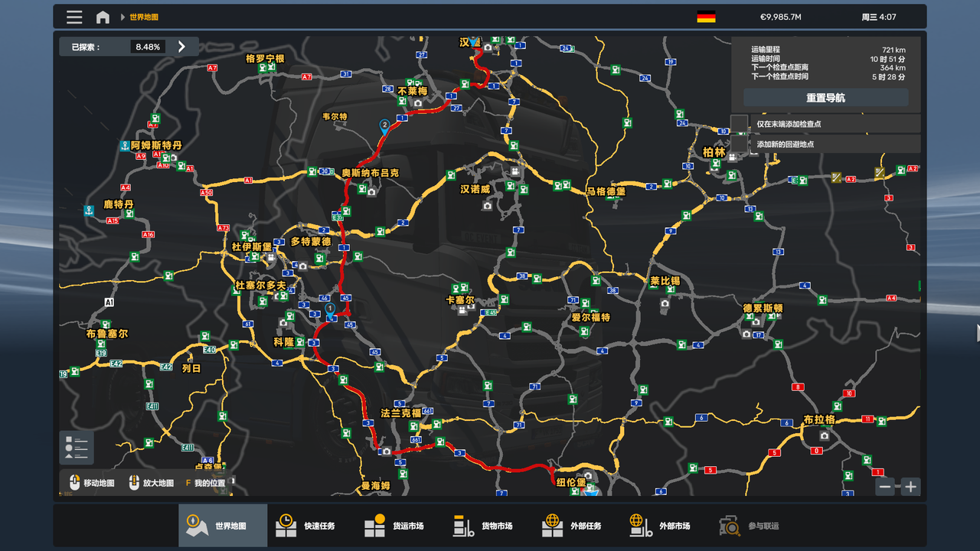980x551 pixels.
Task: Click the 721 km distance value
Action: (893, 50)
